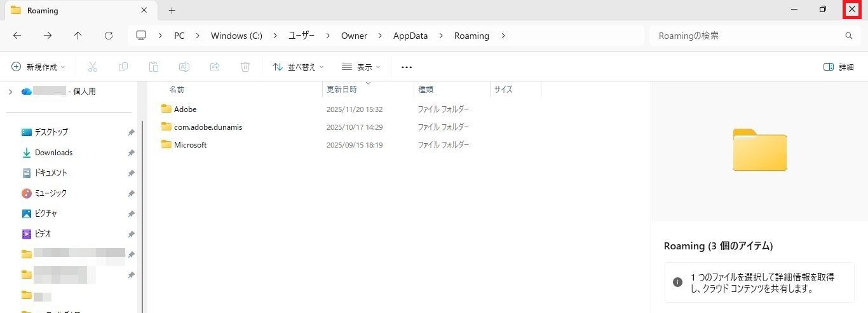Toggle the 詳細 details pane

click(x=838, y=67)
